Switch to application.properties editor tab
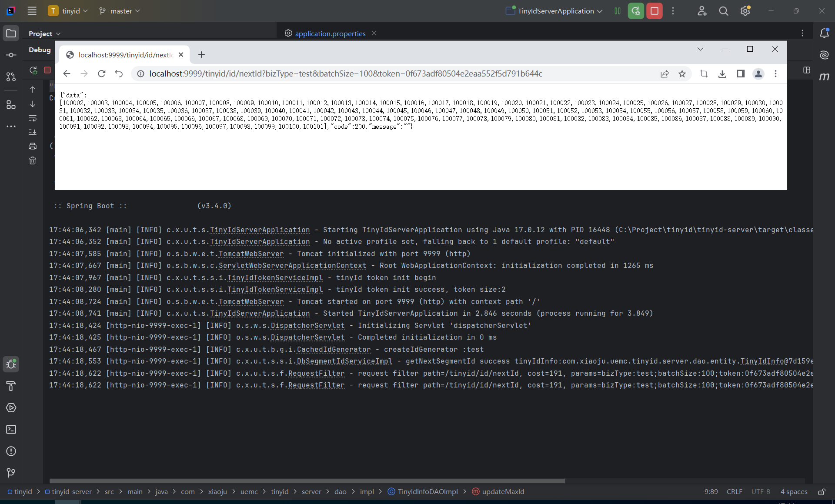 click(x=330, y=33)
